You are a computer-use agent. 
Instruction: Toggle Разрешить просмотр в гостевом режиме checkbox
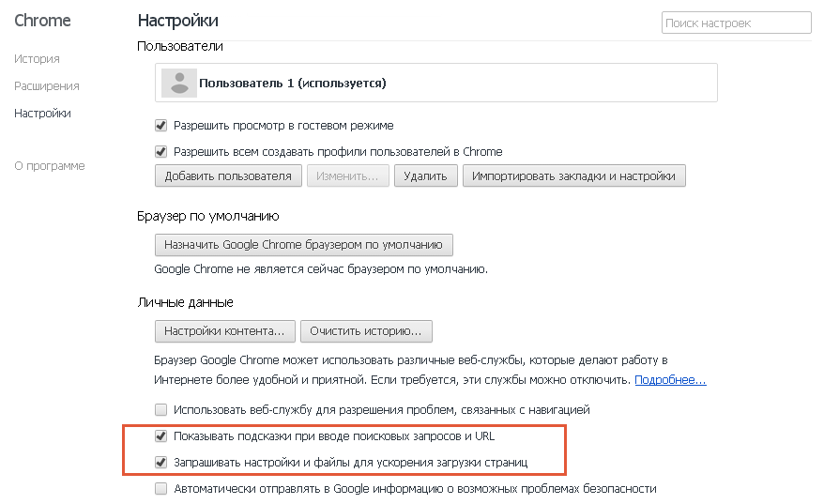161,126
